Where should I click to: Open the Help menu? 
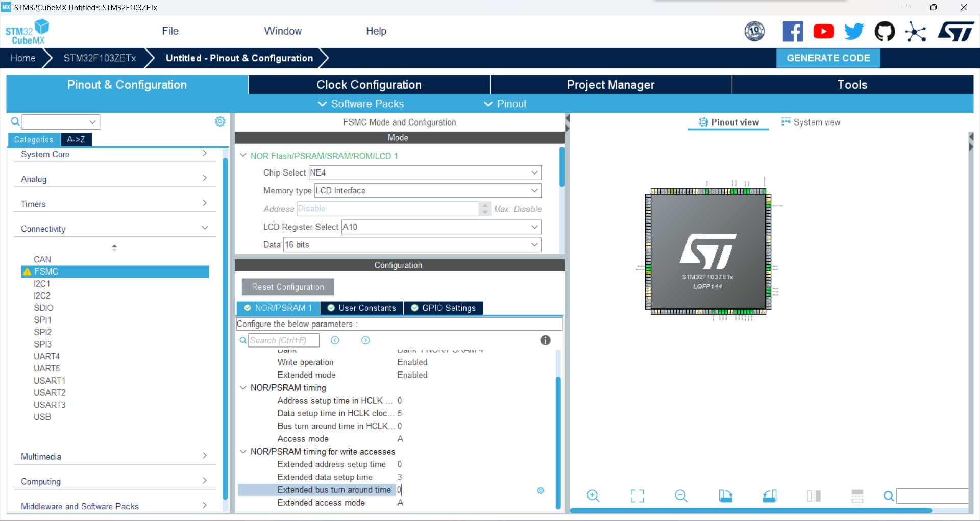(x=376, y=31)
